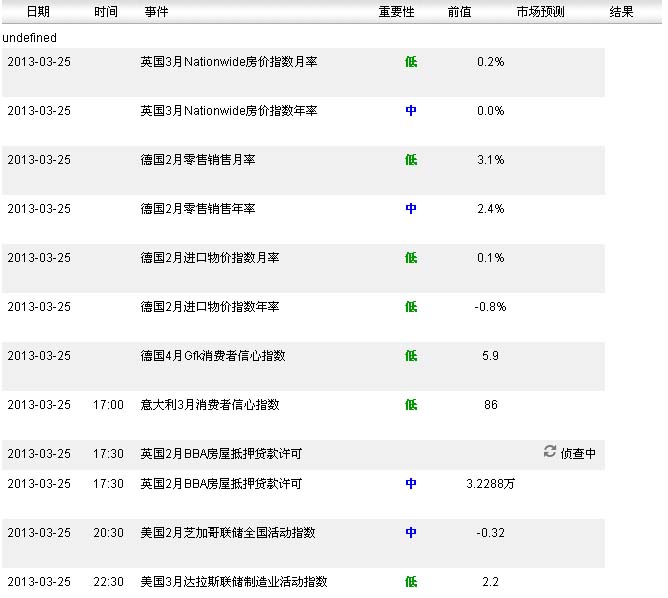Click the undefined text under header

click(29, 38)
